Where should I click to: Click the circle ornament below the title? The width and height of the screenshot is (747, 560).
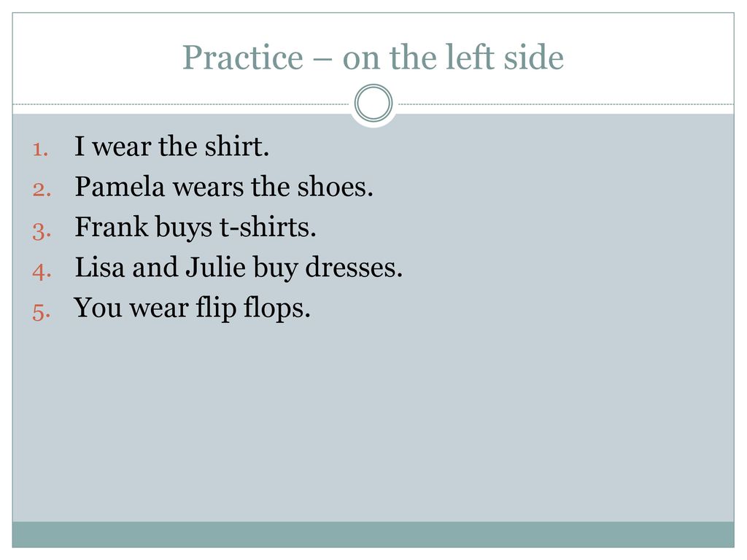[x=373, y=103]
